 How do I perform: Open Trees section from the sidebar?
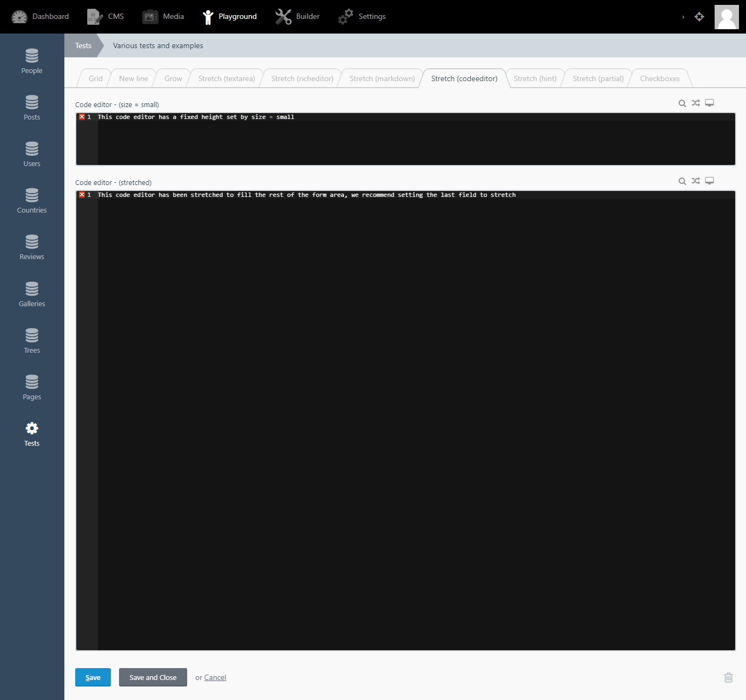31,341
